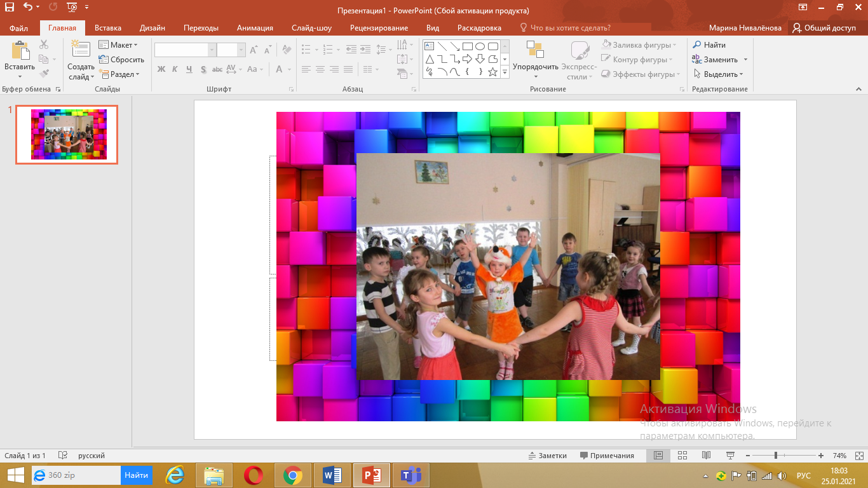Start slideshow from status bar icon
The image size is (868, 488).
pyautogui.click(x=730, y=456)
